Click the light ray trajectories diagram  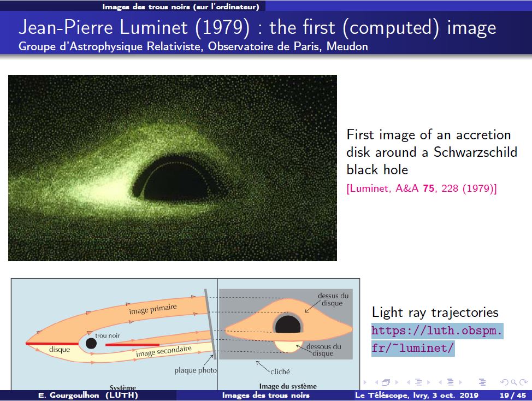click(186, 333)
